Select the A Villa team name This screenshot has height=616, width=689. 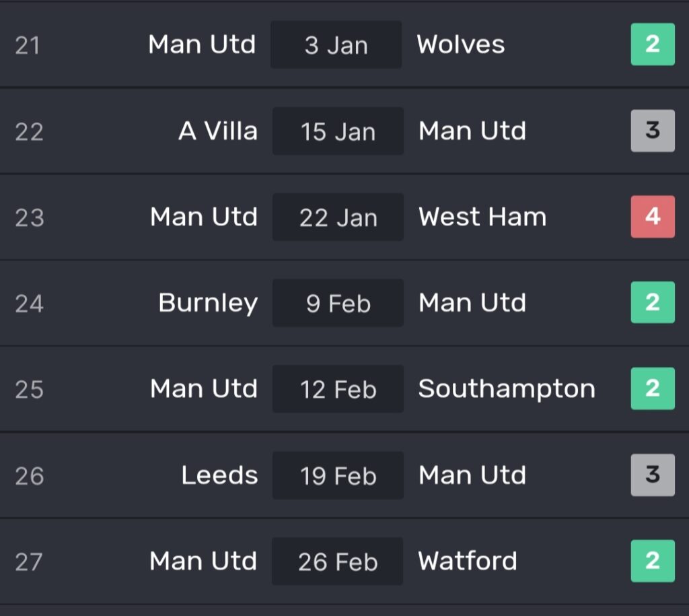point(217,131)
